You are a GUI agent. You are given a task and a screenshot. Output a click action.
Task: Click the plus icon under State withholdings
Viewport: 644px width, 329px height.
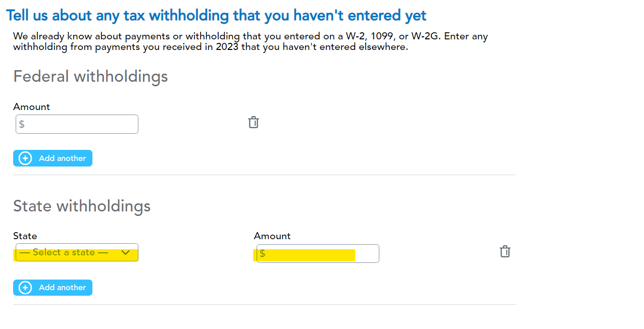point(25,288)
